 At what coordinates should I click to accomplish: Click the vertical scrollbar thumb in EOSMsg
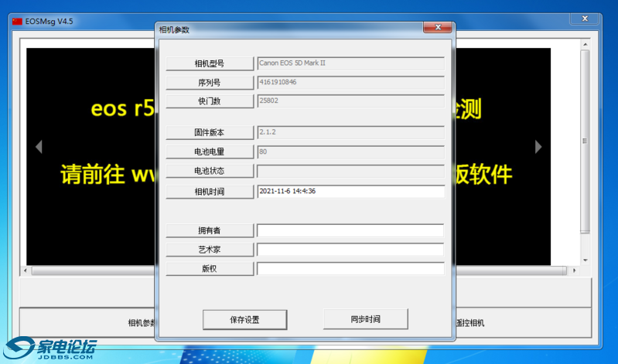(x=586, y=141)
